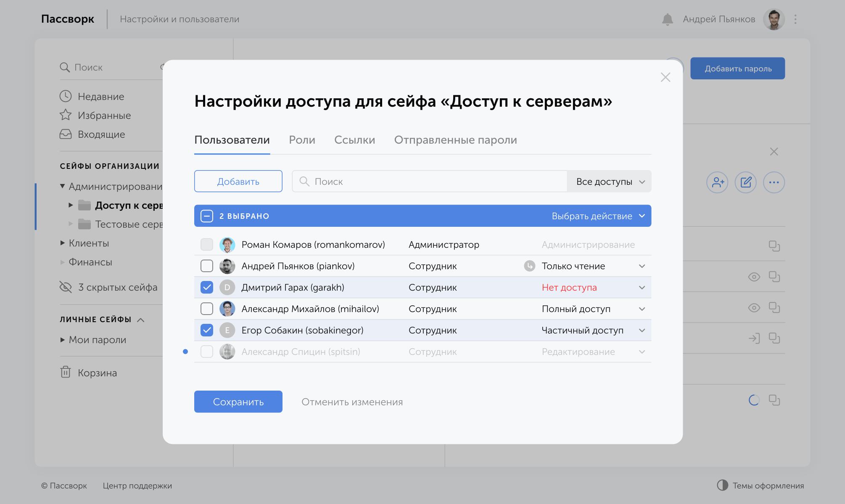Open the Все доступы filter dropdown
This screenshot has height=504, width=845.
tap(609, 181)
